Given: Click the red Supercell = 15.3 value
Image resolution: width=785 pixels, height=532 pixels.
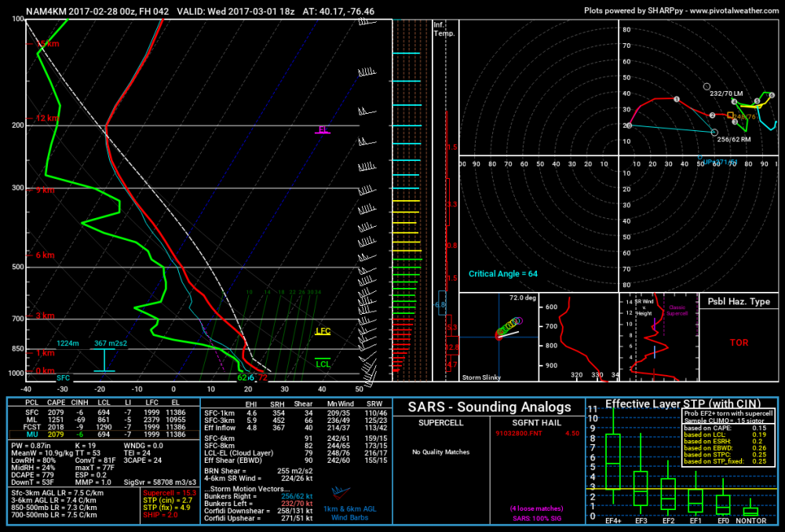Looking at the screenshot, I should (x=170, y=493).
